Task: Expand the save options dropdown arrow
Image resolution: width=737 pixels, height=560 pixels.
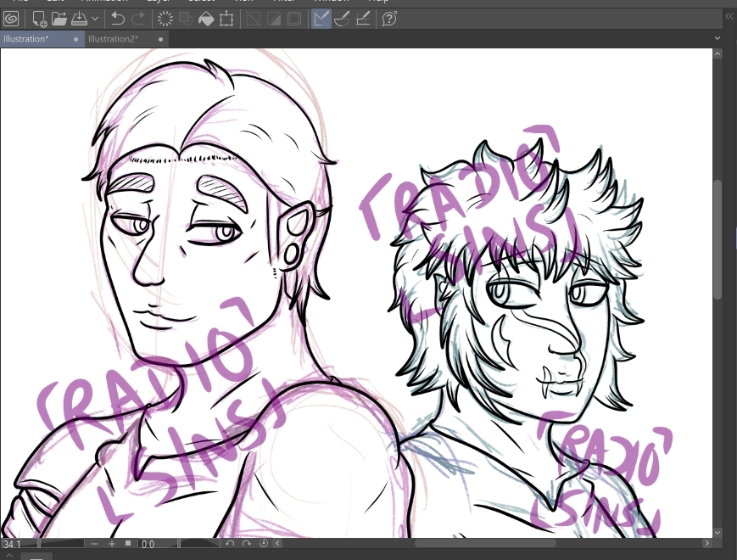Action: [x=95, y=18]
